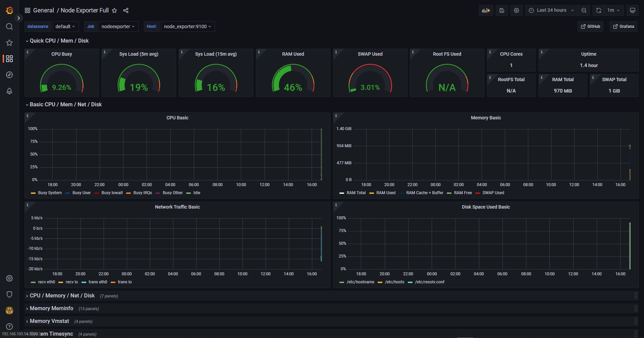Viewport: 644px width, 338px height.
Task: Open the CPU Basic panel title menu
Action: pos(177,118)
